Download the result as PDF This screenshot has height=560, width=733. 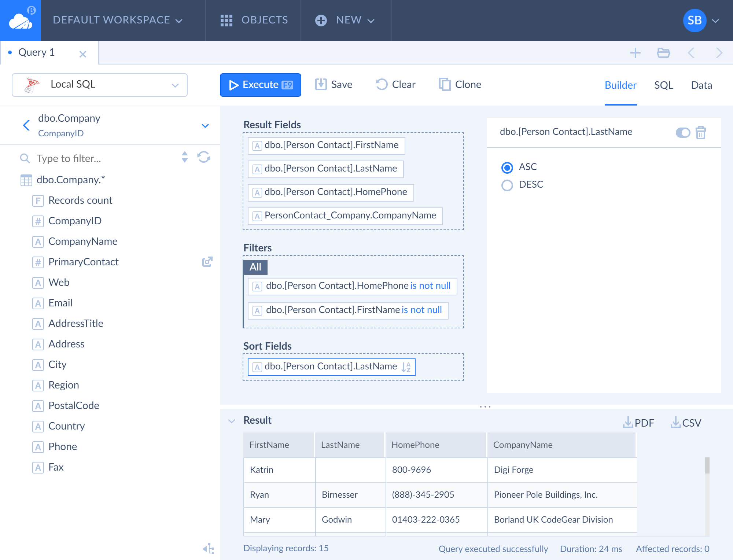tap(638, 423)
